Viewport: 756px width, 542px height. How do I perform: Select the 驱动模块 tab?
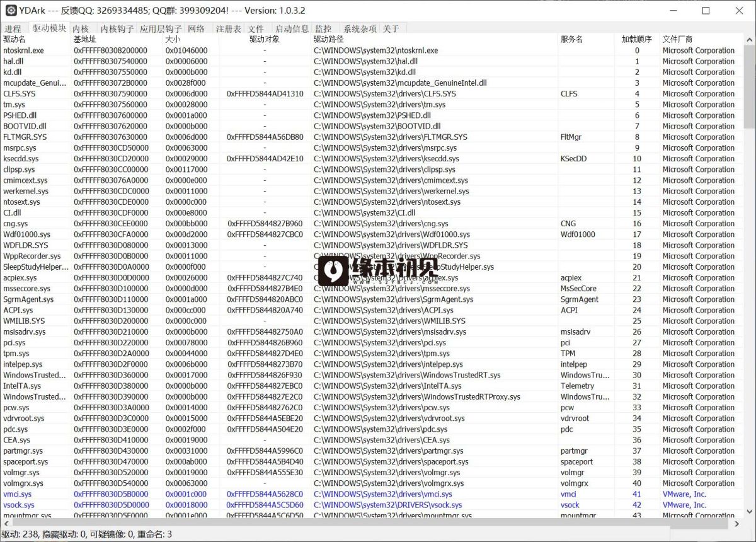coord(49,28)
